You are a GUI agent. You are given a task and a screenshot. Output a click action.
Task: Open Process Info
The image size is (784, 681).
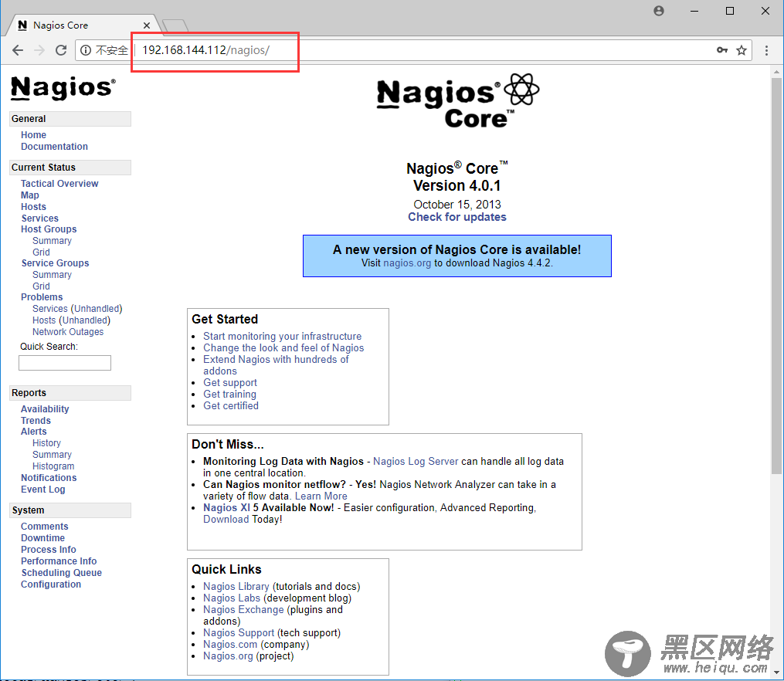[x=49, y=550]
